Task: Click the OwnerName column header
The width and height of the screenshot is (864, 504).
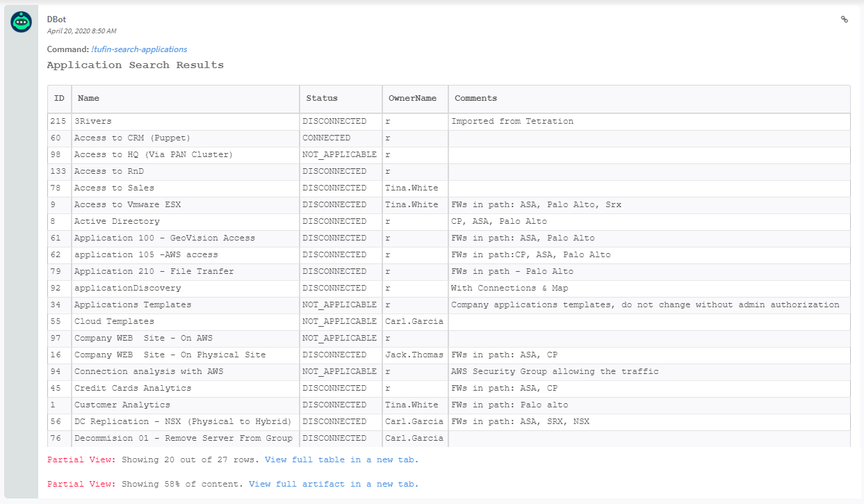Action: click(412, 99)
